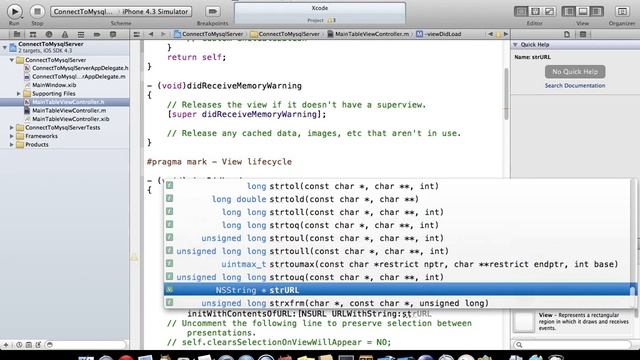Pick strtoull completion entry
Image resolution: width=640 pixels, height=360 pixels.
(x=398, y=251)
